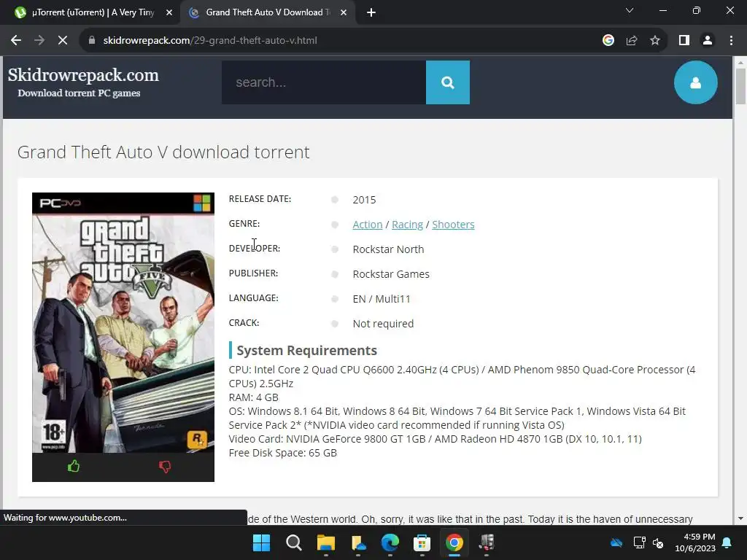Viewport: 747px width, 560px height.
Task: Click the muted volume tray icon
Action: tap(658, 542)
